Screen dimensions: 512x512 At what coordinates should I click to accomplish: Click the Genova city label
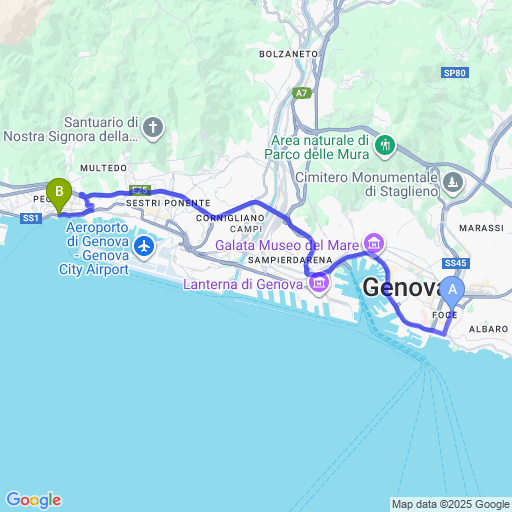[x=402, y=287]
